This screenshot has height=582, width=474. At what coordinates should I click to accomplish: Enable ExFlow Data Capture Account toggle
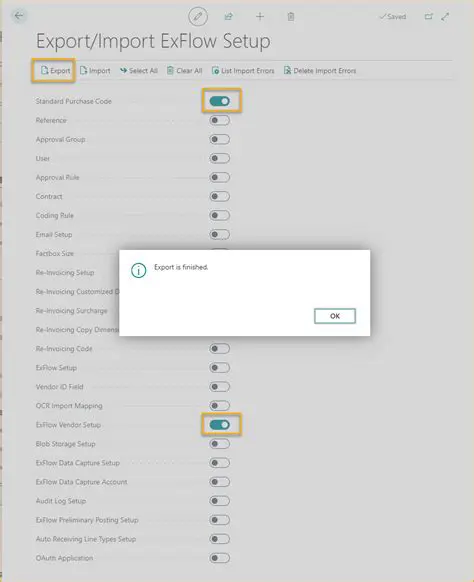219,482
